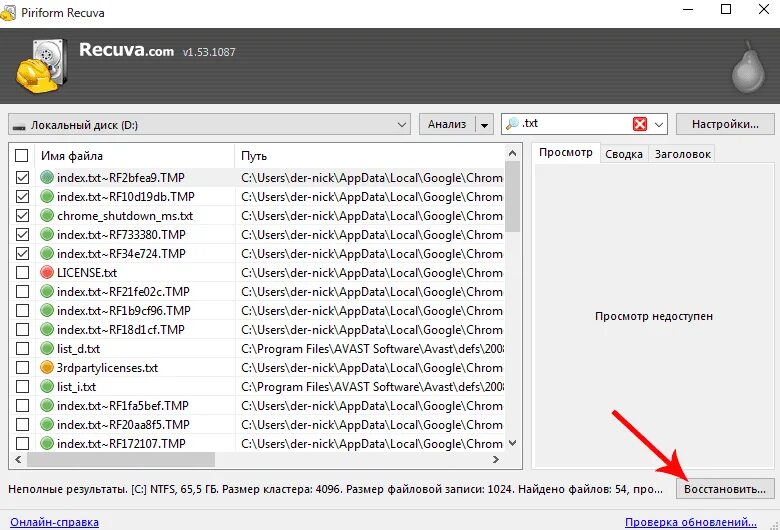Viewport: 780px width, 530px height.
Task: Open the drive selection dropdown
Action: click(x=209, y=124)
